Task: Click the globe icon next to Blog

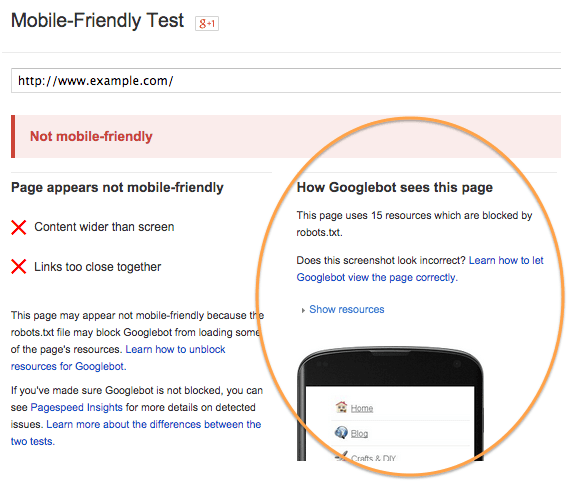Action: point(341,432)
